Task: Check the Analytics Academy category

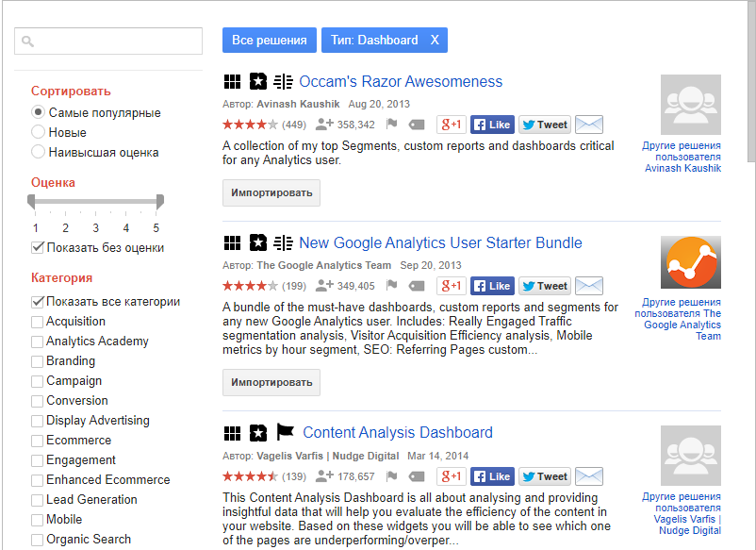Action: 37,342
